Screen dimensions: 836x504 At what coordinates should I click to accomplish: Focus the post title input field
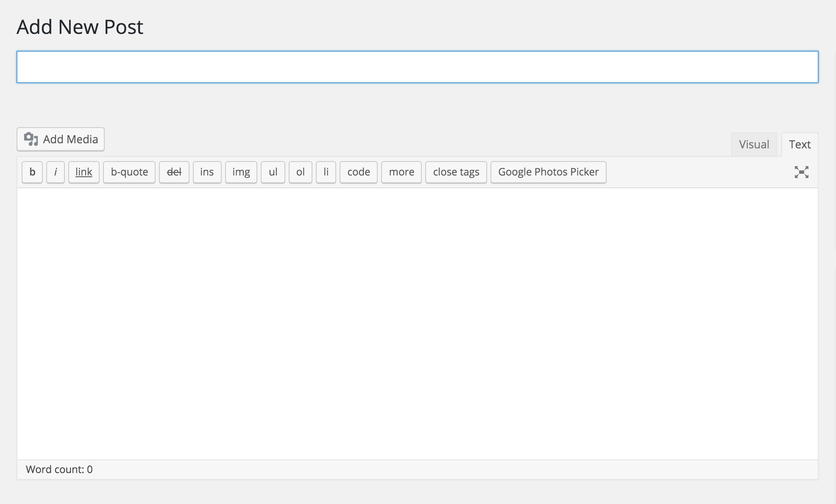[418, 67]
